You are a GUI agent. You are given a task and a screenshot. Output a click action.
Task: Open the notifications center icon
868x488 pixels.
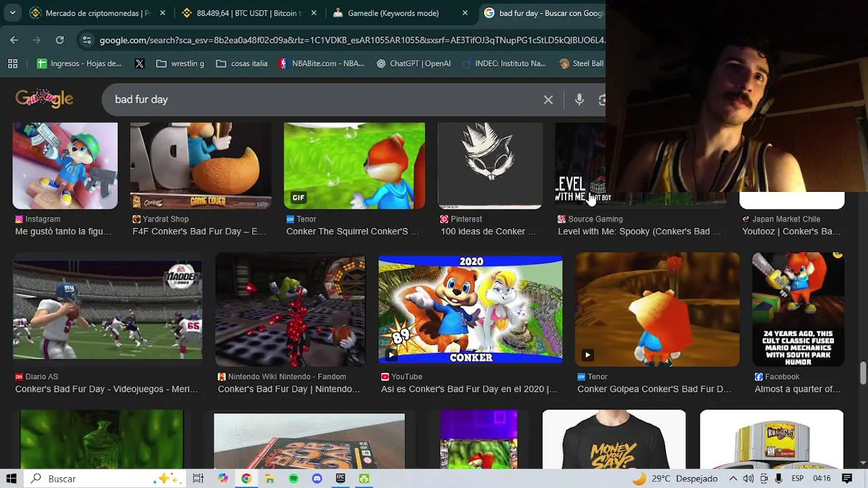(847, 479)
